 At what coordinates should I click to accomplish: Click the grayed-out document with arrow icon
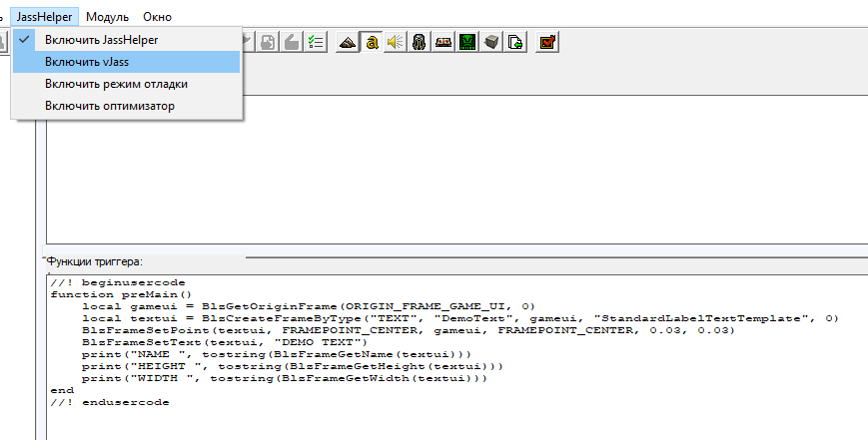(x=268, y=42)
